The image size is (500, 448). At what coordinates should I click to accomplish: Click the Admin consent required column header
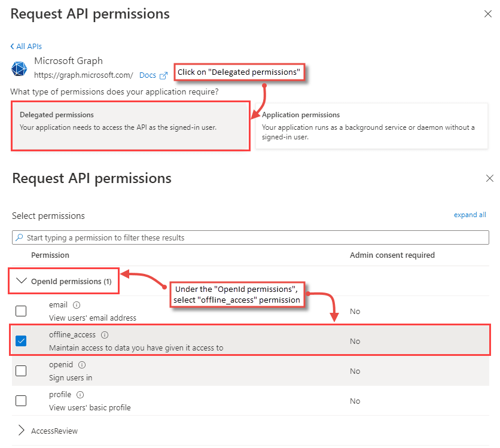click(392, 255)
